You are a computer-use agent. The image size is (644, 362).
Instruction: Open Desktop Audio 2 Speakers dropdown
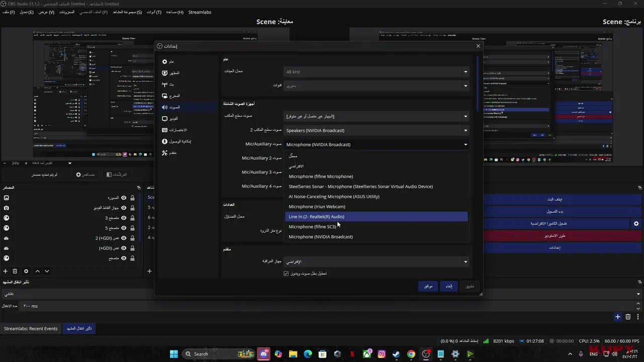tap(376, 130)
